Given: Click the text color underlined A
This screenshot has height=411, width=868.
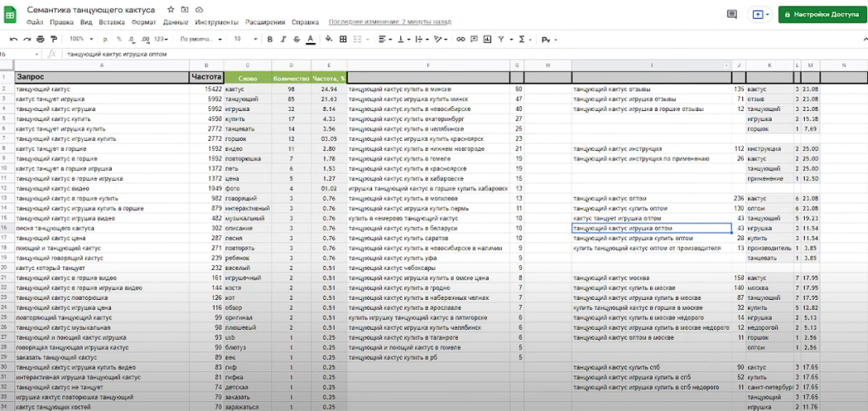Looking at the screenshot, I should [310, 40].
